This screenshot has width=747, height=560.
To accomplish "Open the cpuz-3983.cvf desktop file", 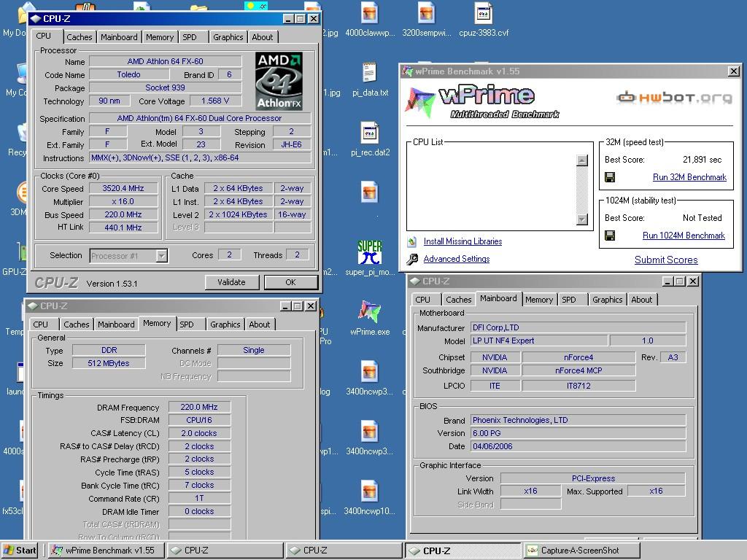I will point(484,15).
